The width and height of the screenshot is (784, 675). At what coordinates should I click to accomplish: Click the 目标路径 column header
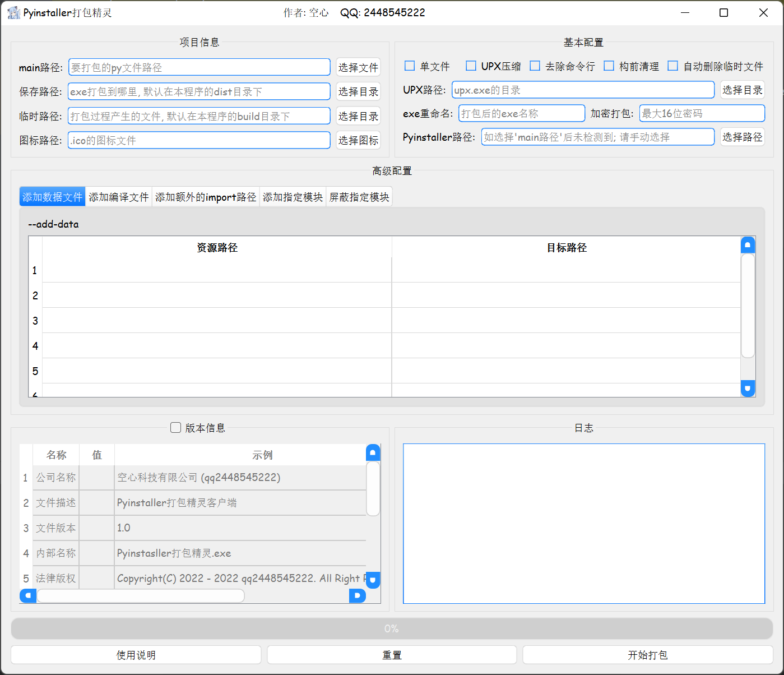point(567,247)
